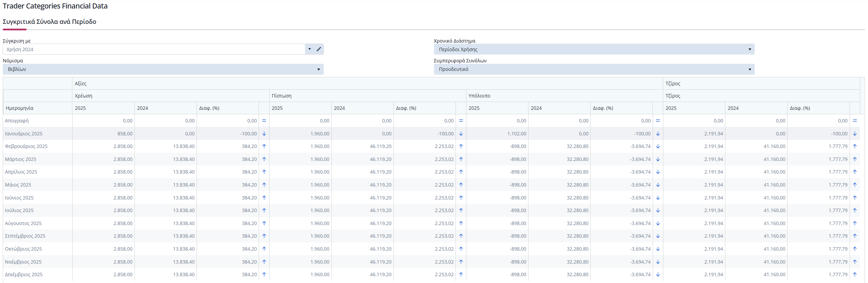Click the equals icon in Απογραφή Τζίρος column
Viewport: 868px width, 283px height.
(855, 121)
